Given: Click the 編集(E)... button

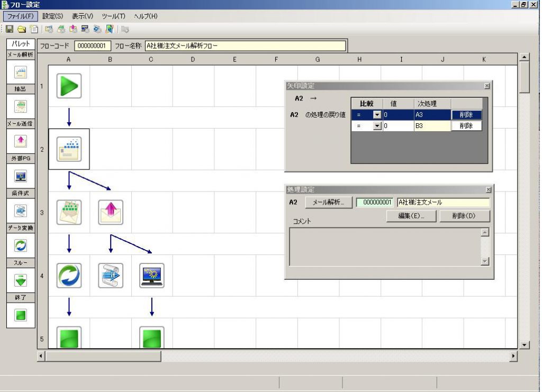Looking at the screenshot, I should 411,216.
